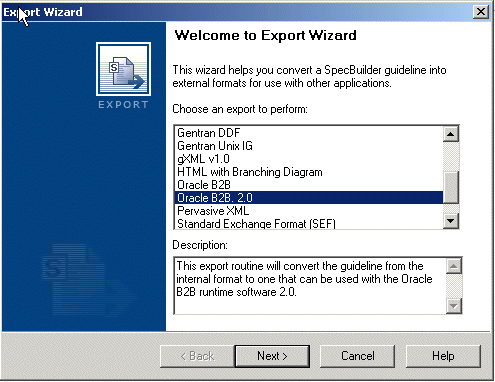Select Standard Exchange Format (SEF) option
The width and height of the screenshot is (495, 382).
coord(309,223)
